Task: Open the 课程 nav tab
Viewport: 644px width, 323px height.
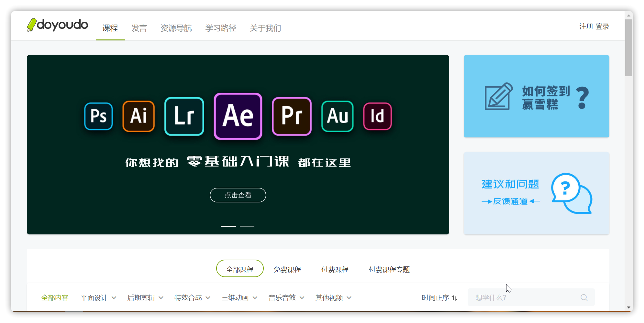Action: 110,28
